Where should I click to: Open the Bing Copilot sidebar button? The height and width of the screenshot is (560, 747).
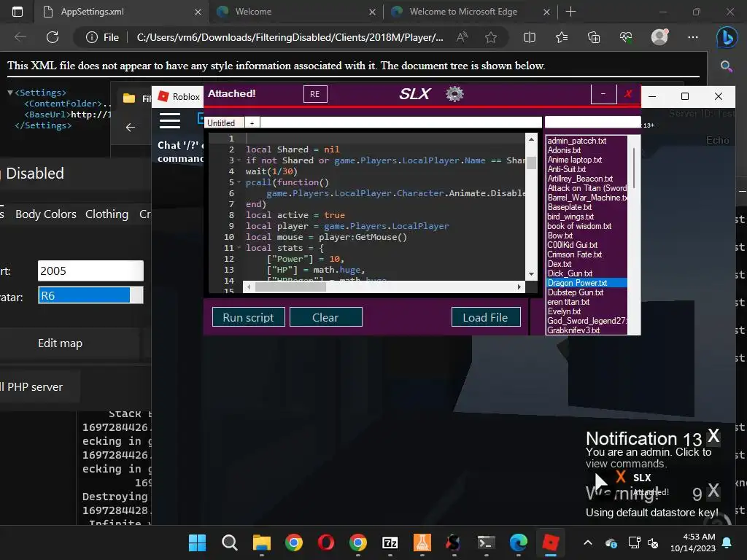(727, 38)
